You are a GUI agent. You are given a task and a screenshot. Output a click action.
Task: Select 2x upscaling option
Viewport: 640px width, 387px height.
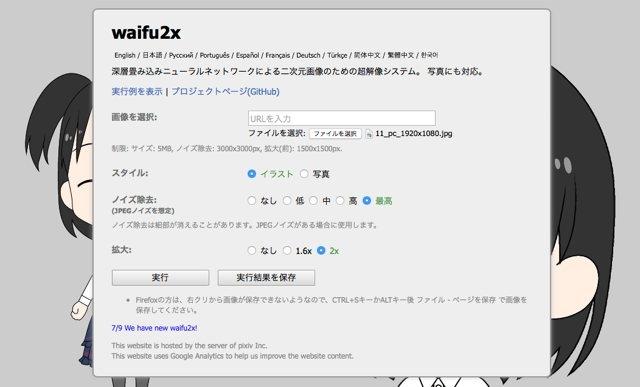point(321,250)
